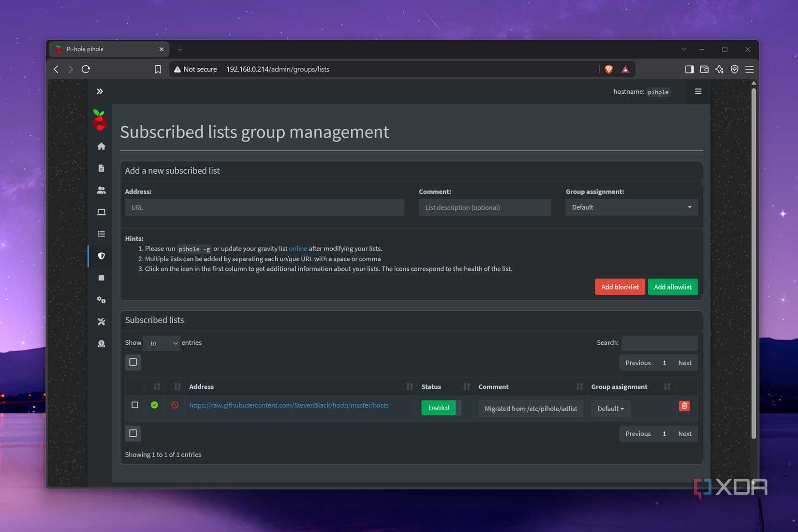Go back in browser history

[56, 69]
